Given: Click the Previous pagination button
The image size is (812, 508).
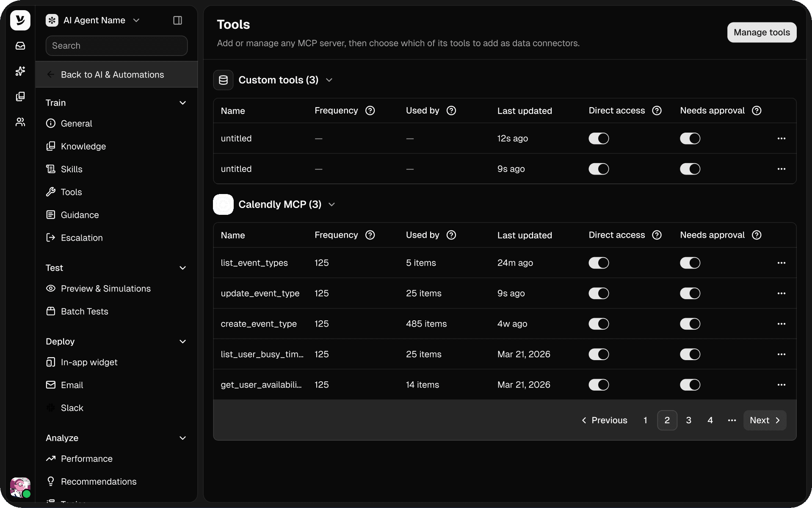Looking at the screenshot, I should pyautogui.click(x=605, y=420).
